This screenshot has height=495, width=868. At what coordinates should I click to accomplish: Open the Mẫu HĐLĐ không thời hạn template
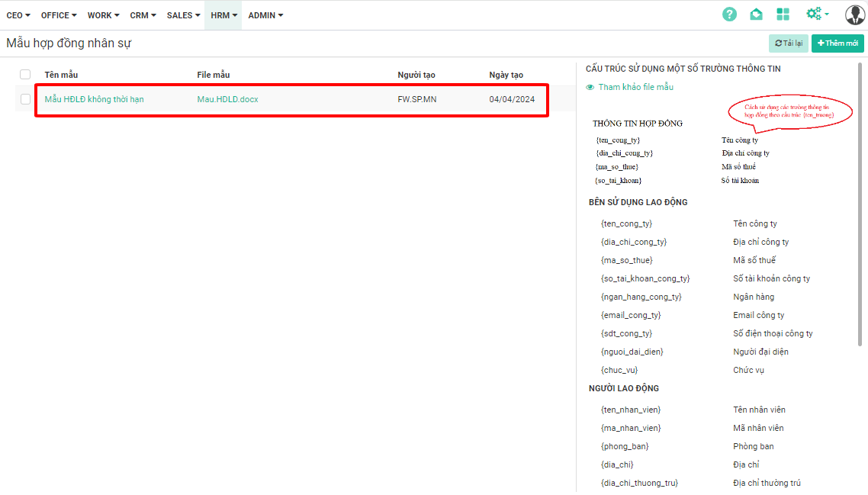[94, 99]
